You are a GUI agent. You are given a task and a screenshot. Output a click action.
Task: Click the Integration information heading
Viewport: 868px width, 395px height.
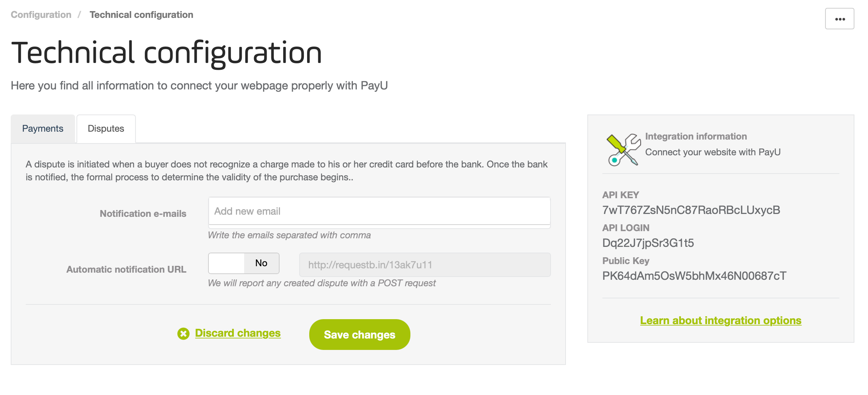click(x=696, y=136)
